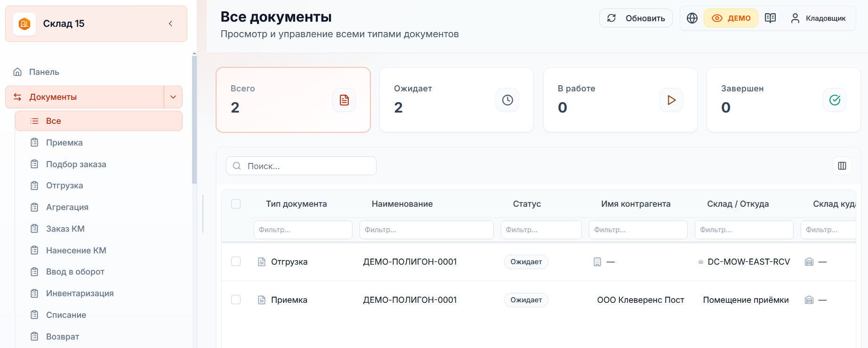Click the Отгрузка sidebar clipboard icon
868x348 pixels.
coord(34,186)
